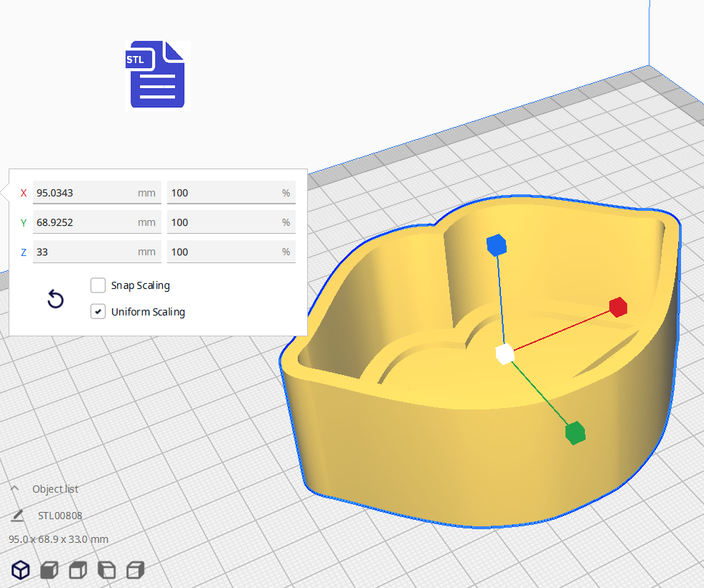Click the Z scale percentage field
Image resolution: width=704 pixels, height=588 pixels.
(224, 252)
